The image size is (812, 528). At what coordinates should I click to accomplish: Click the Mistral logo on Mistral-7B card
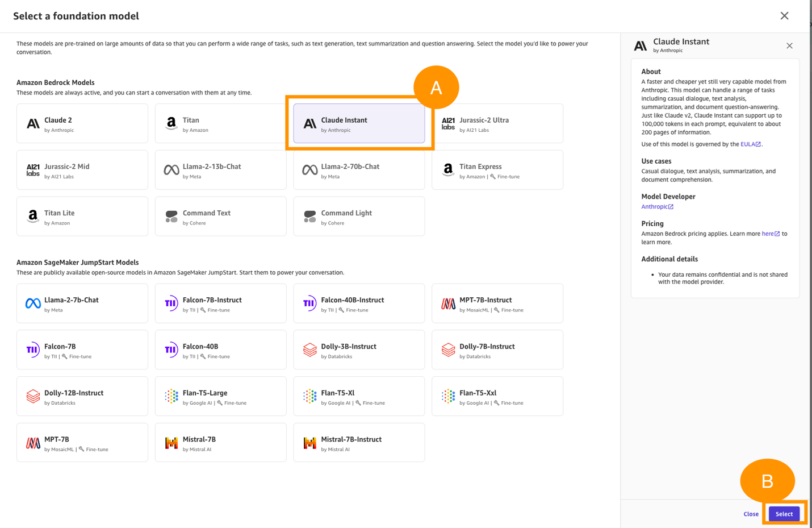coord(171,443)
